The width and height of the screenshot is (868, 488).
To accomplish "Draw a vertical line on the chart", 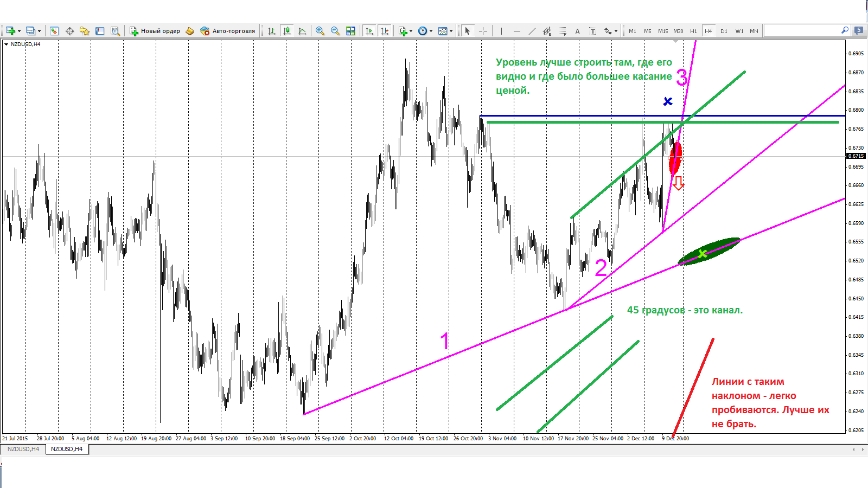I will (x=501, y=31).
